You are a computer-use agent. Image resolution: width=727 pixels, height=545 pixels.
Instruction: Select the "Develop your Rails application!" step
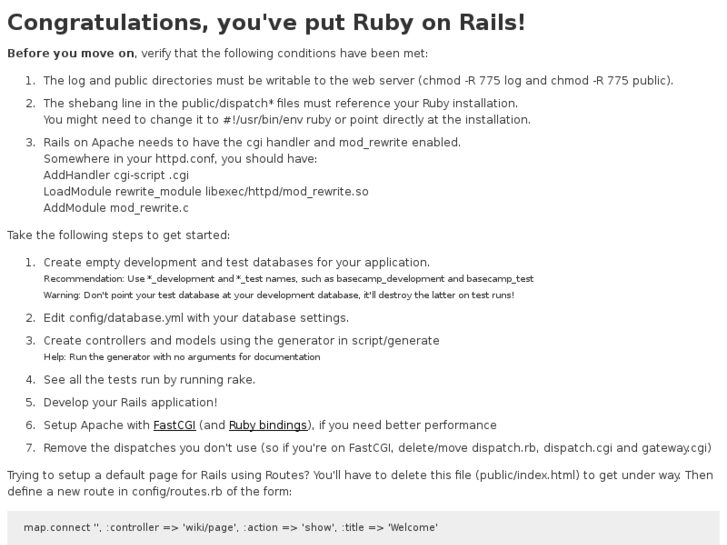130,402
